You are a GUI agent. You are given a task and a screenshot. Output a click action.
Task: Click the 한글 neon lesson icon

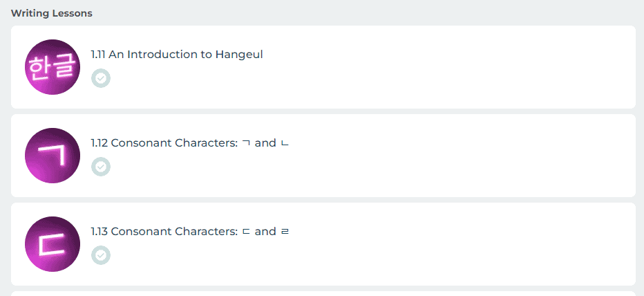click(53, 67)
